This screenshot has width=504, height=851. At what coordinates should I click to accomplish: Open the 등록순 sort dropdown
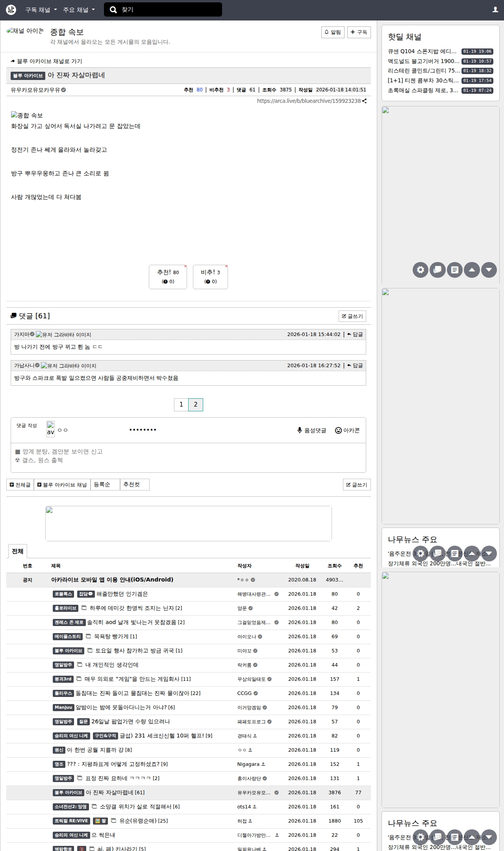(x=105, y=485)
